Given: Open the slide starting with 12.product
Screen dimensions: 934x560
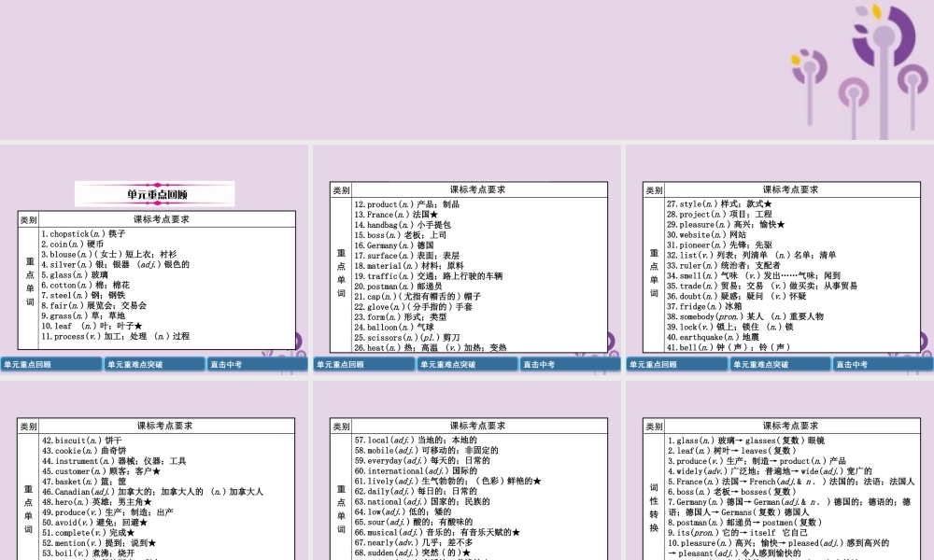Looking at the screenshot, I should point(467,259).
